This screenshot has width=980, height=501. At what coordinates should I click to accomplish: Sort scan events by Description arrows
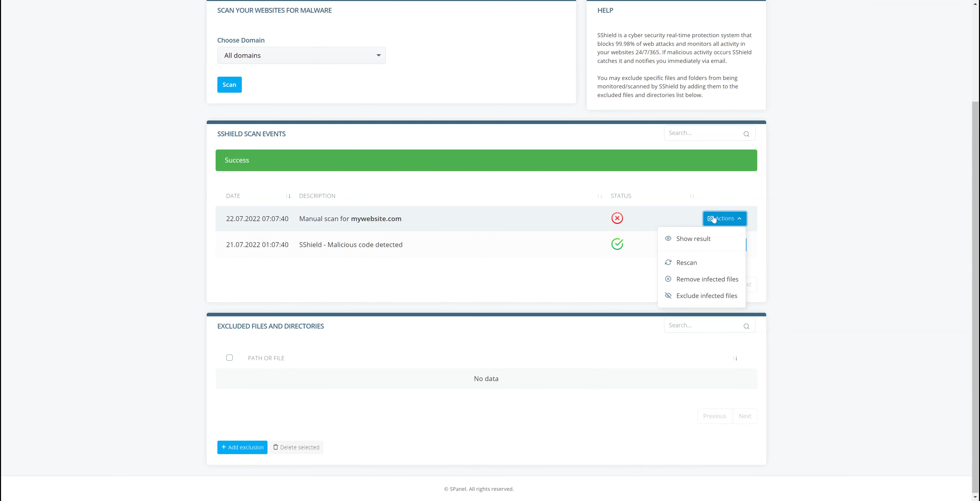click(x=600, y=196)
